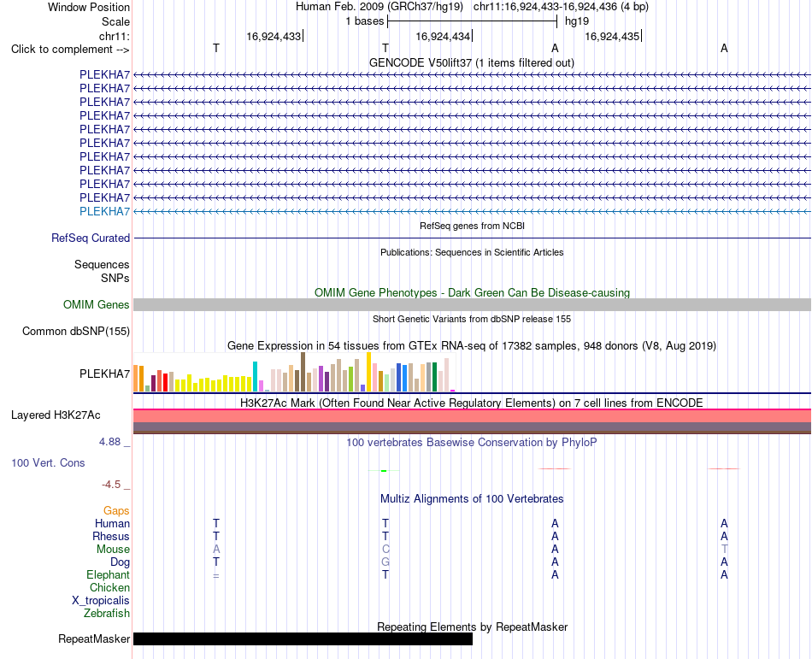Click the 'RefSeq genes from NCBI' title
812x659 pixels.
(472, 226)
